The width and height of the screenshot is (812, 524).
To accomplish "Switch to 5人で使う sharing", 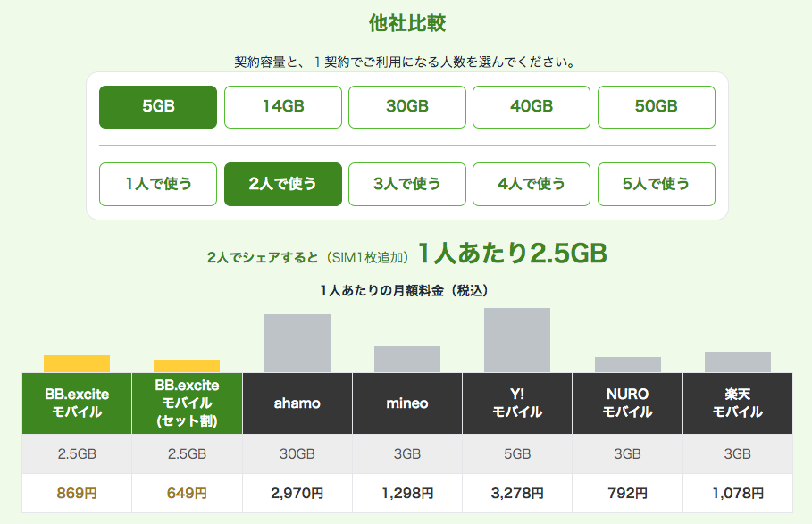I will pyautogui.click(x=657, y=184).
